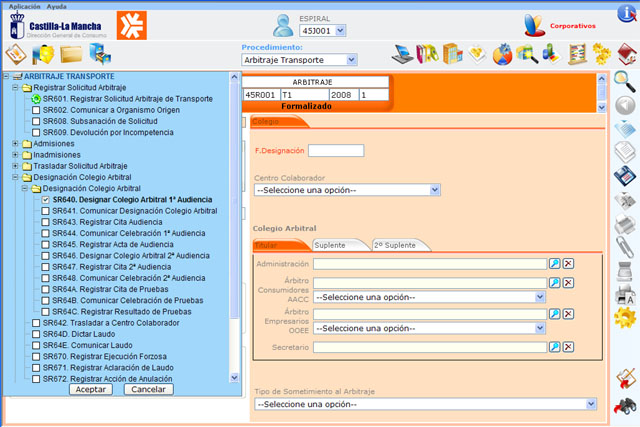Open Tipo de Sometimiento al Arbitraje dropdown
The image size is (640, 427).
(591, 404)
